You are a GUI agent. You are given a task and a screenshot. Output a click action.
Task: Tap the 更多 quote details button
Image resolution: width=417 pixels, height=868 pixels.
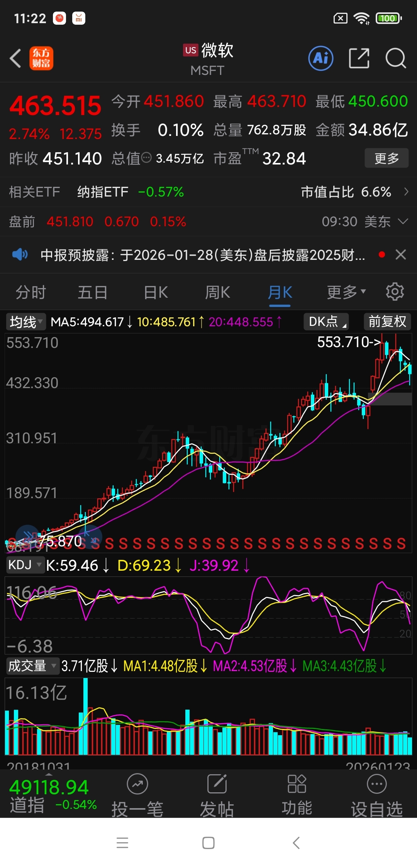coord(386,158)
